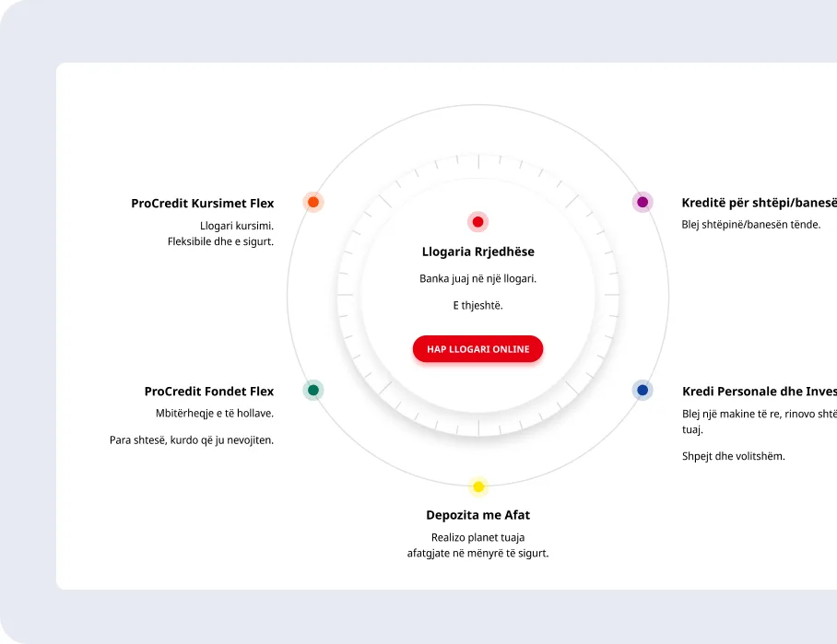
Task: Click the blue Kredi Personale dot
Action: pos(642,390)
